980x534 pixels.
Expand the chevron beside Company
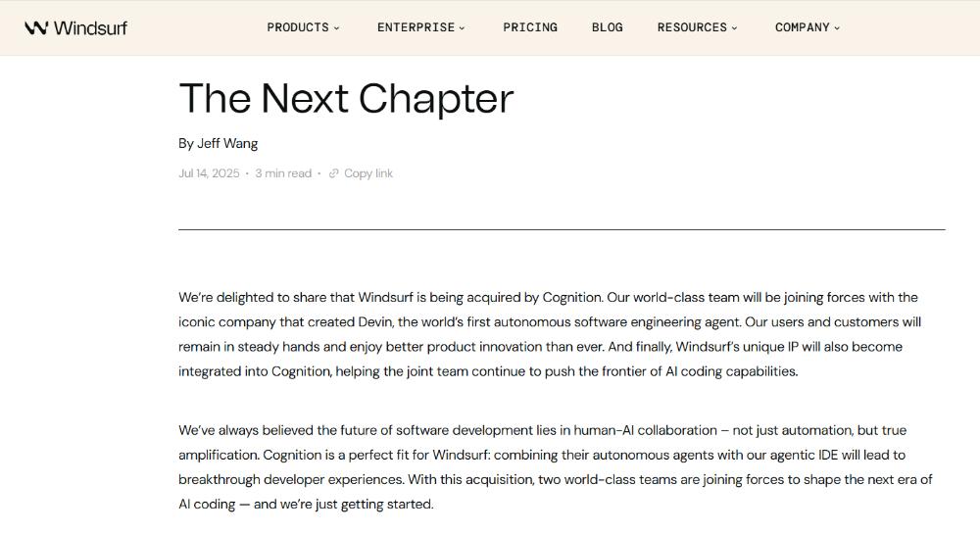point(837,28)
